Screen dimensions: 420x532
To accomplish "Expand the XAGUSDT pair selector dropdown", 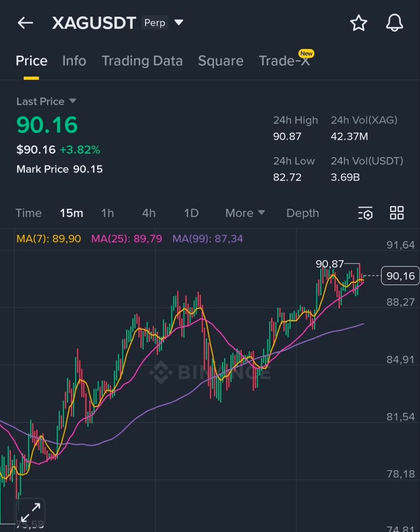I will pyautogui.click(x=179, y=22).
